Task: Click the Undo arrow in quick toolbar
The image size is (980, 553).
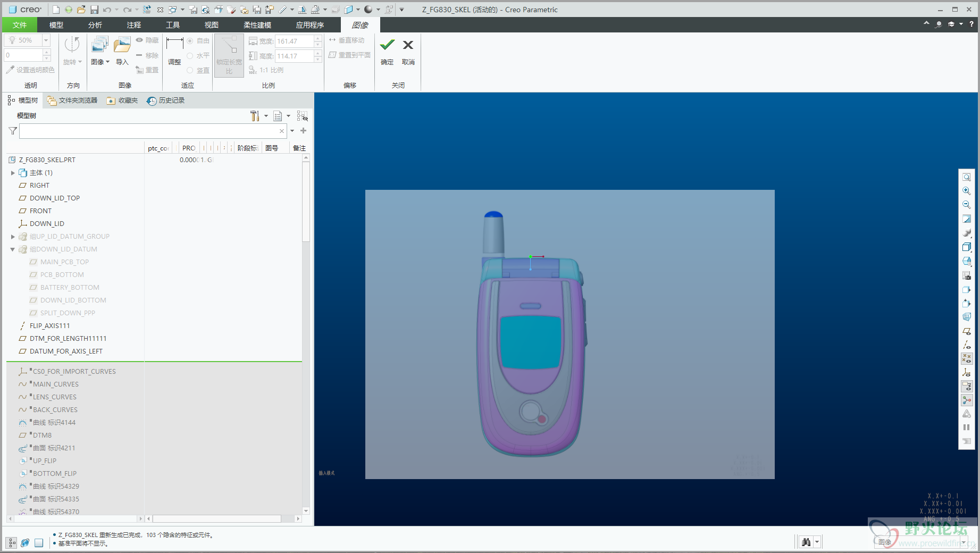Action: point(107,10)
